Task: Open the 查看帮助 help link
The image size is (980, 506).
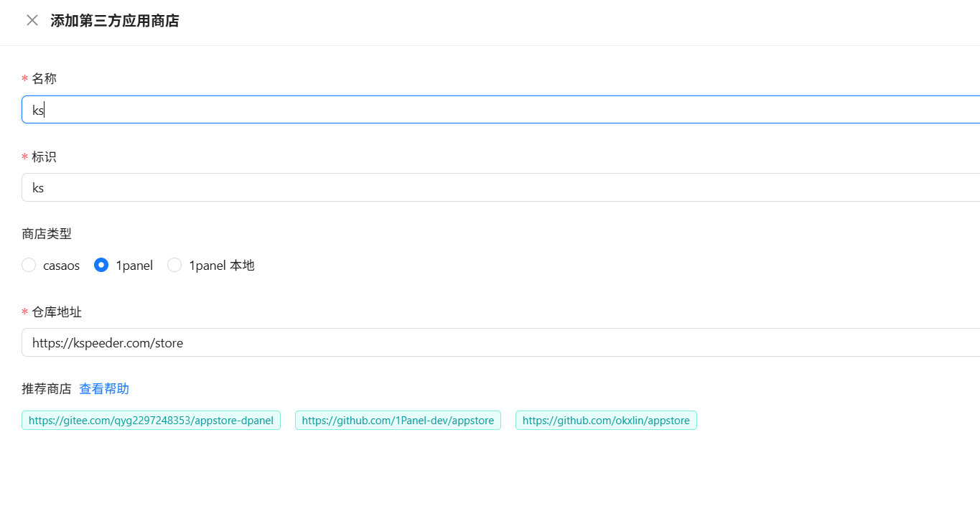Action: 104,389
